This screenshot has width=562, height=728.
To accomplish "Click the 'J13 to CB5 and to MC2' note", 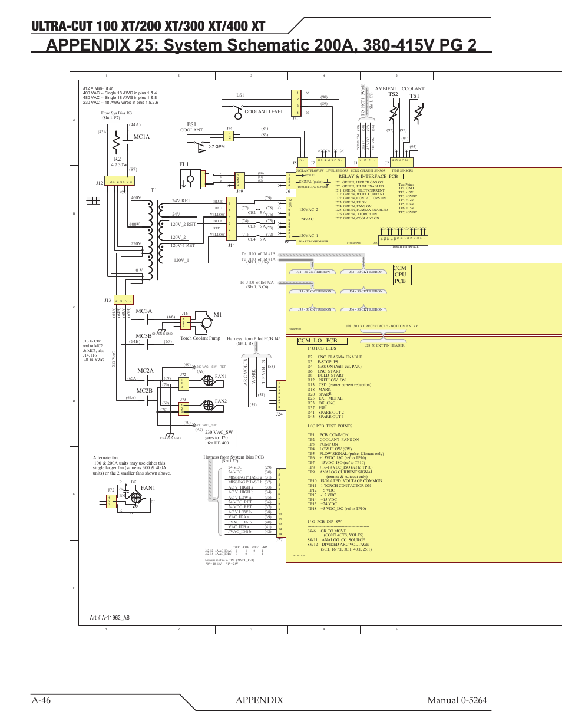I will 94,351.
